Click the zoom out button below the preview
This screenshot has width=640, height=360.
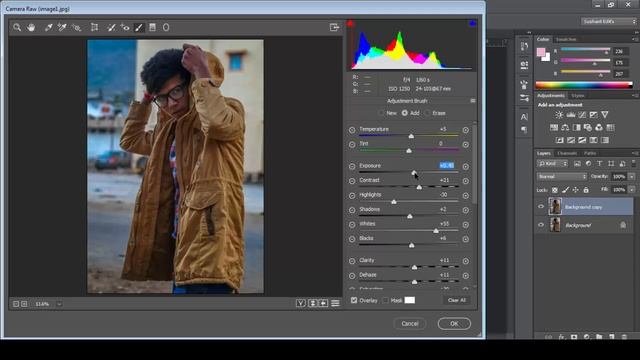(x=16, y=304)
